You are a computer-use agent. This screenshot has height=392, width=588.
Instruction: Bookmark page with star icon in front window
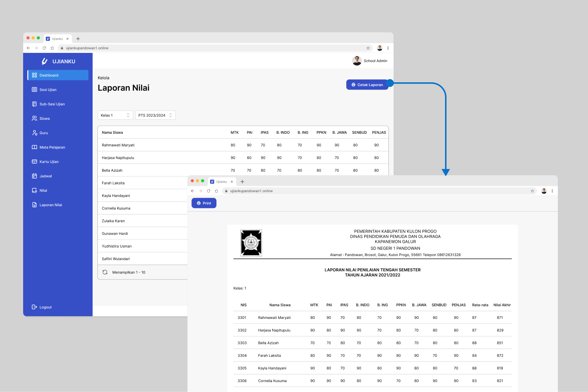532,191
